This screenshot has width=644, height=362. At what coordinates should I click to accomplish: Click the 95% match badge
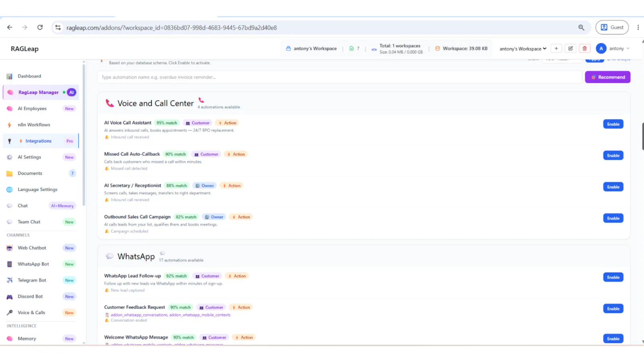[x=167, y=123]
